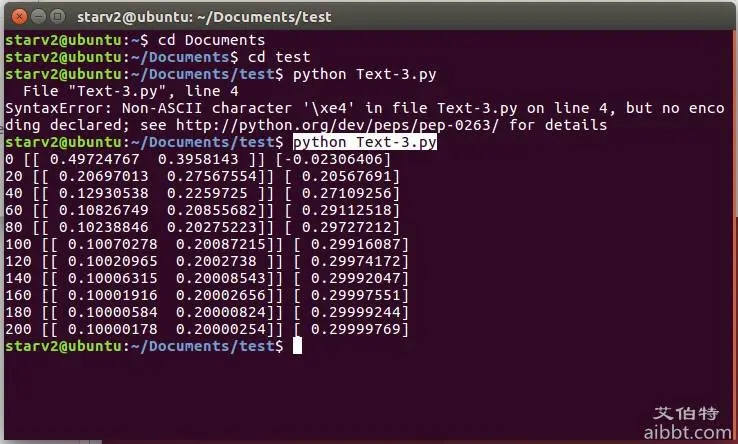738x444 pixels.
Task: Click the highlighted 'python Text-3.py' command
Action: (365, 142)
